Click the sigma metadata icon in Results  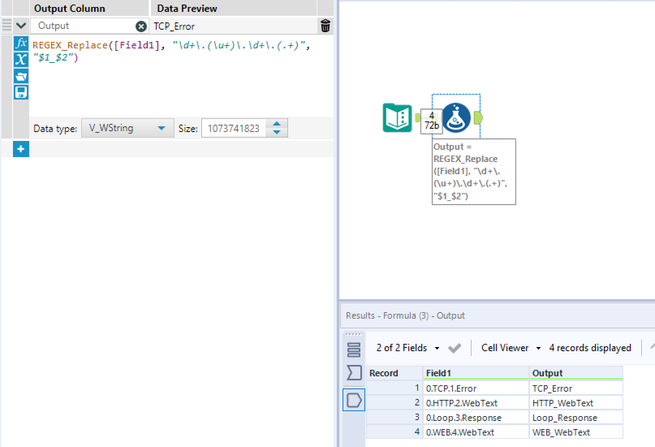click(354, 373)
